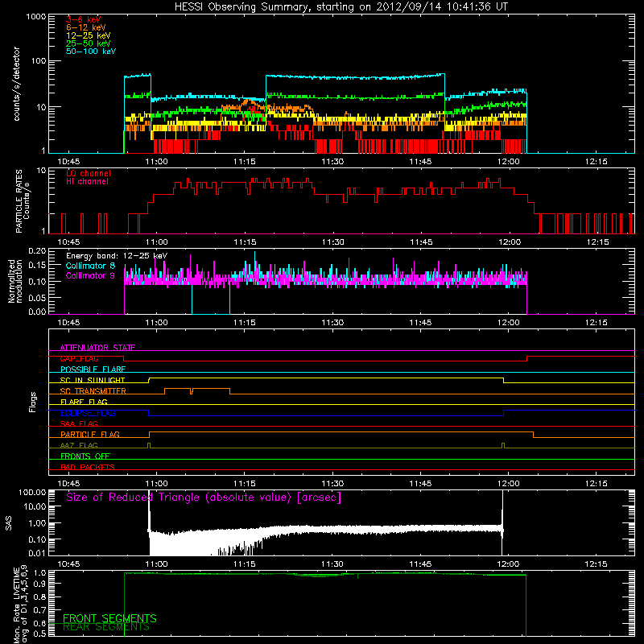Click the "FRONT SEGMENTS" legend label

109,618
